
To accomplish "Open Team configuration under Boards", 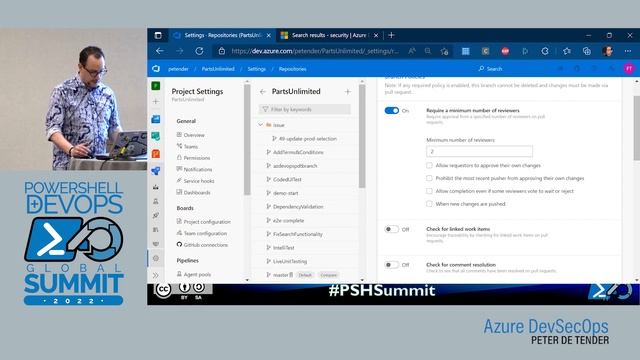I will coord(205,233).
